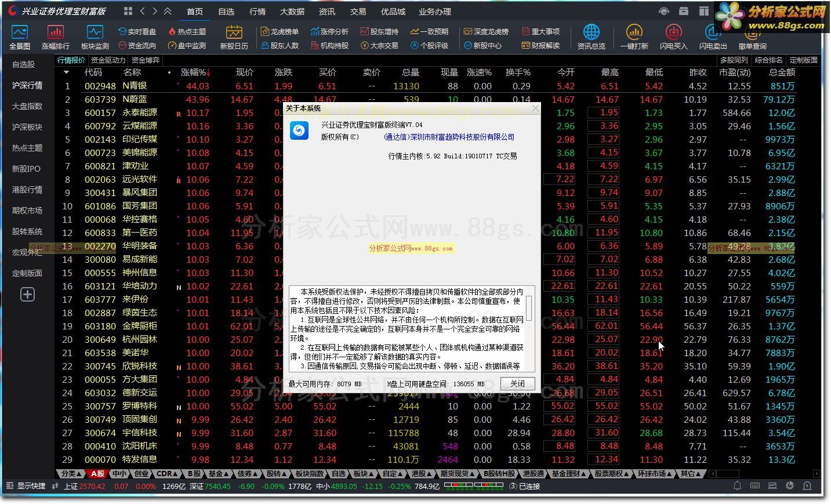Screen dimensions: 831x504
Task: Open 股东人数 shareholder count
Action: point(280,45)
